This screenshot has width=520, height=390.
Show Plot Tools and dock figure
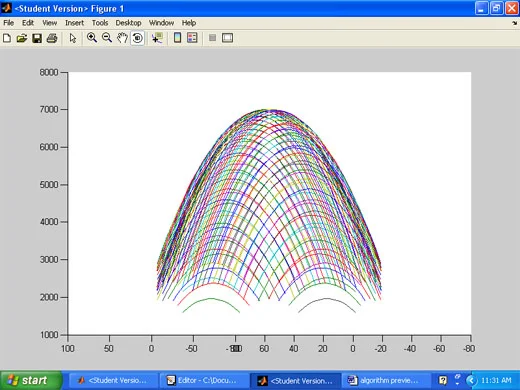pos(227,38)
